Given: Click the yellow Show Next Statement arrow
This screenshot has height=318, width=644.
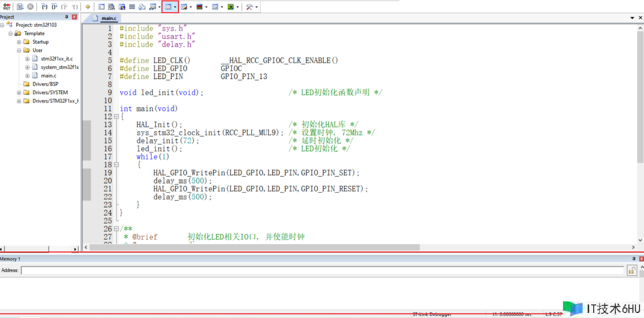Looking at the screenshot, I should coord(88,7).
